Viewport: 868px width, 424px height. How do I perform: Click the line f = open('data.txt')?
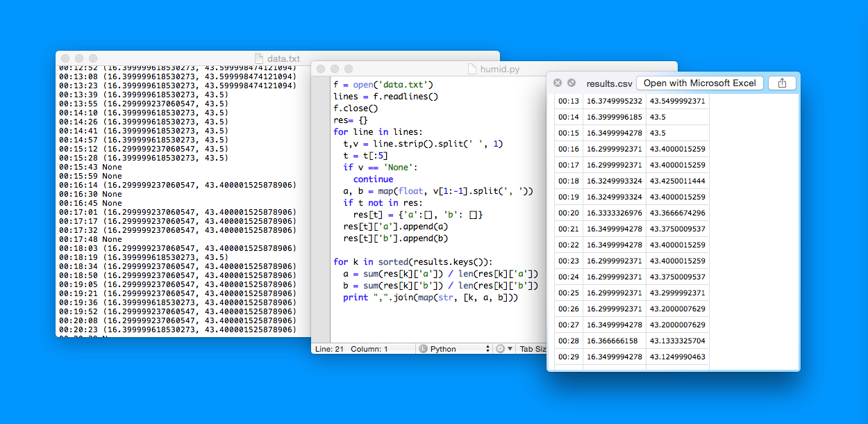(383, 84)
